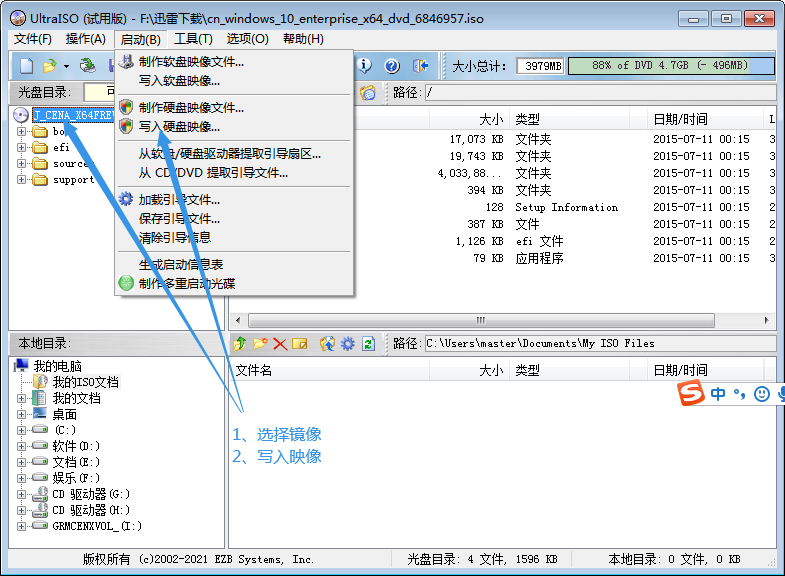The image size is (785, 576).
Task: Choose 制作软盘映像文件... menu entry
Action: 234,62
